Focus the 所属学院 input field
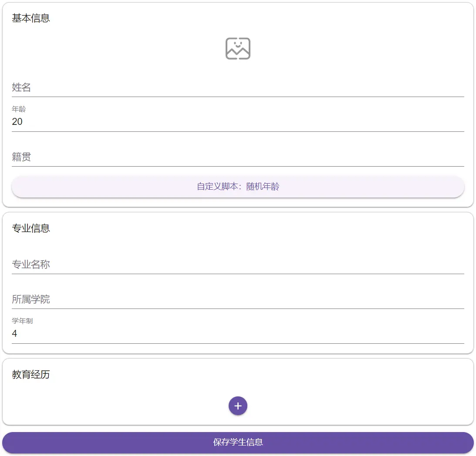 coord(238,299)
